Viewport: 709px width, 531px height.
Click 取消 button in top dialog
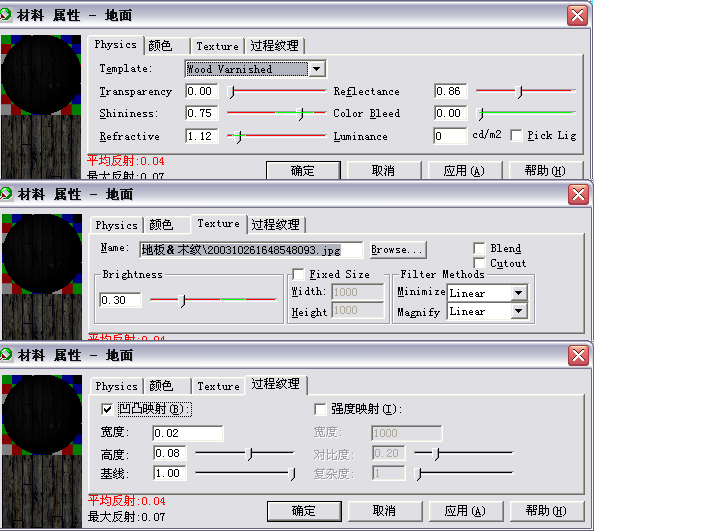pos(383,171)
